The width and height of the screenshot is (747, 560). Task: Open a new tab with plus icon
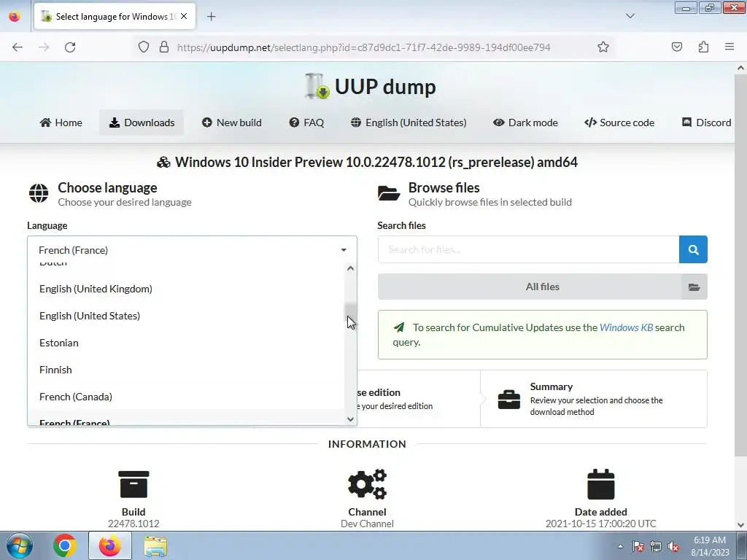[211, 17]
